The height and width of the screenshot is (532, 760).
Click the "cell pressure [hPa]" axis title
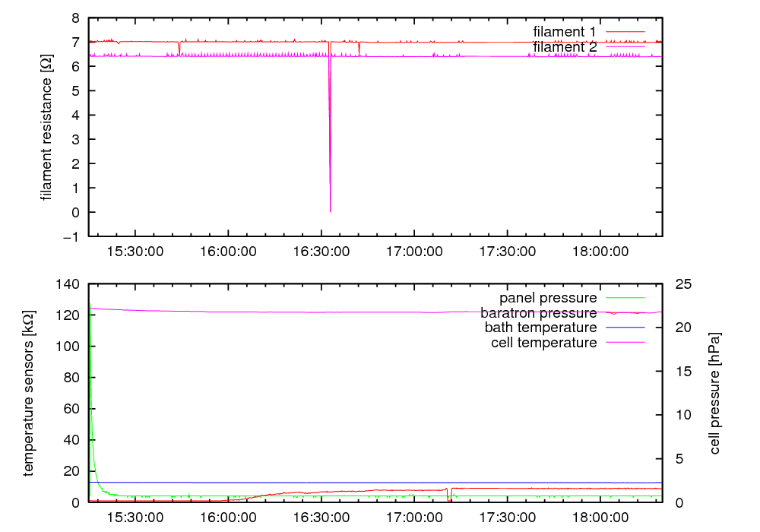click(714, 393)
